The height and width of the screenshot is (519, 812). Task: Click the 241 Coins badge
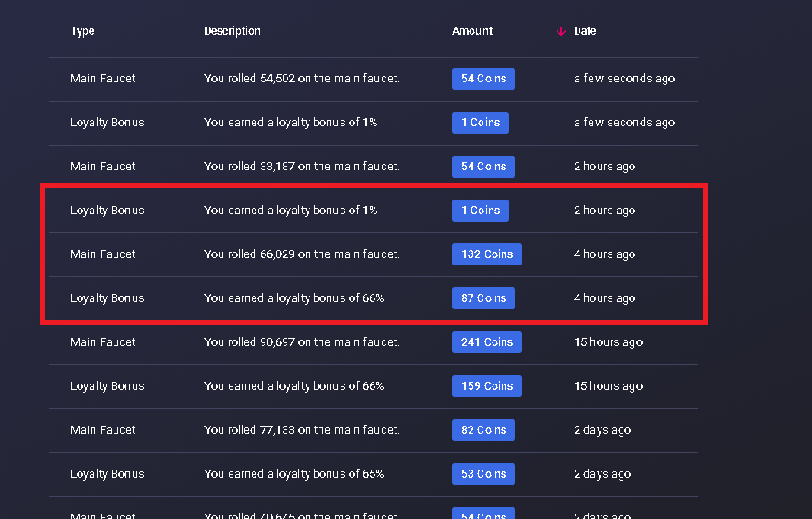487,342
